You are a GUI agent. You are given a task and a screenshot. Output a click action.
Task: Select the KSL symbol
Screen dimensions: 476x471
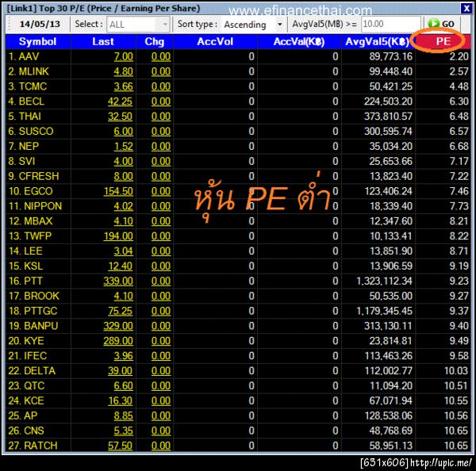(33, 266)
